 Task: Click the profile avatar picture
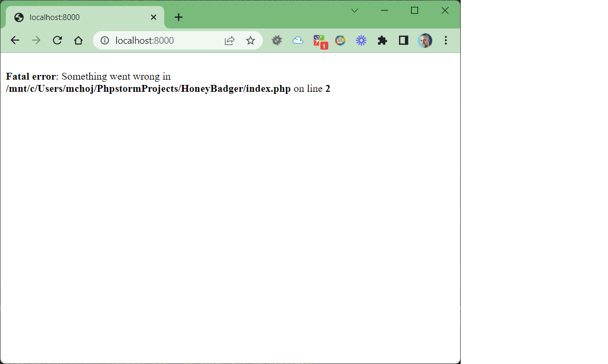[425, 40]
